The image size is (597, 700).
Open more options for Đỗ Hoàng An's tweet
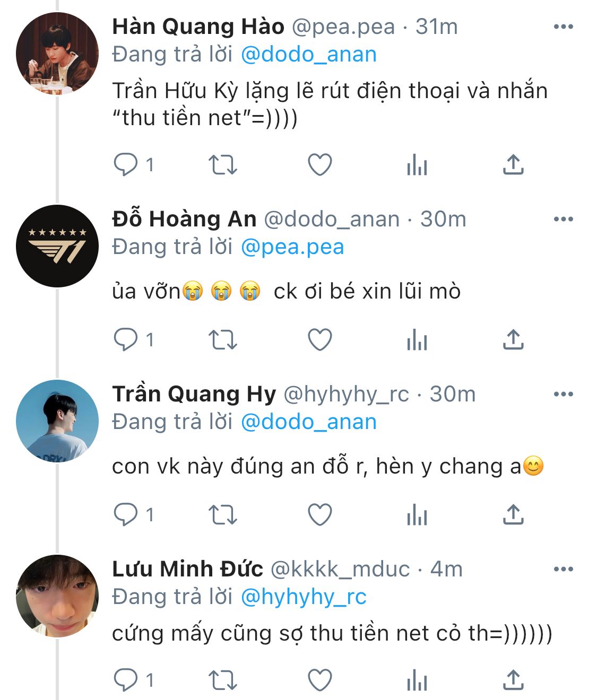pos(563,219)
